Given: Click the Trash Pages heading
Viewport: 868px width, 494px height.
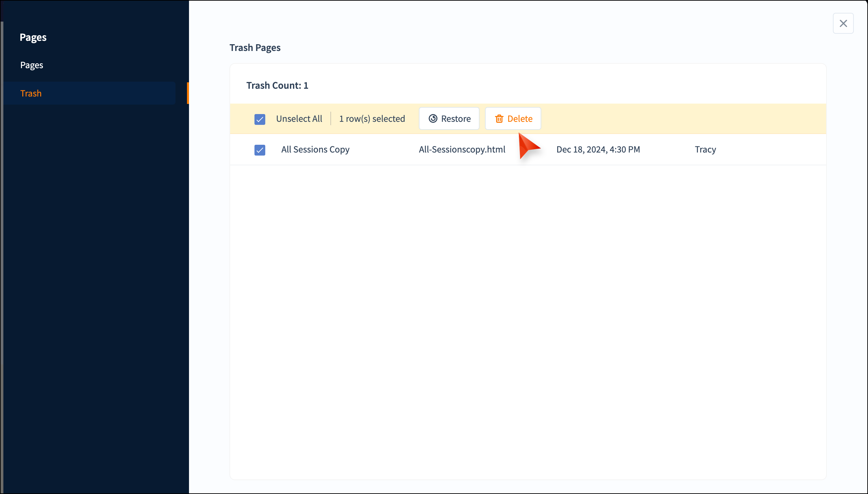Looking at the screenshot, I should [x=255, y=48].
